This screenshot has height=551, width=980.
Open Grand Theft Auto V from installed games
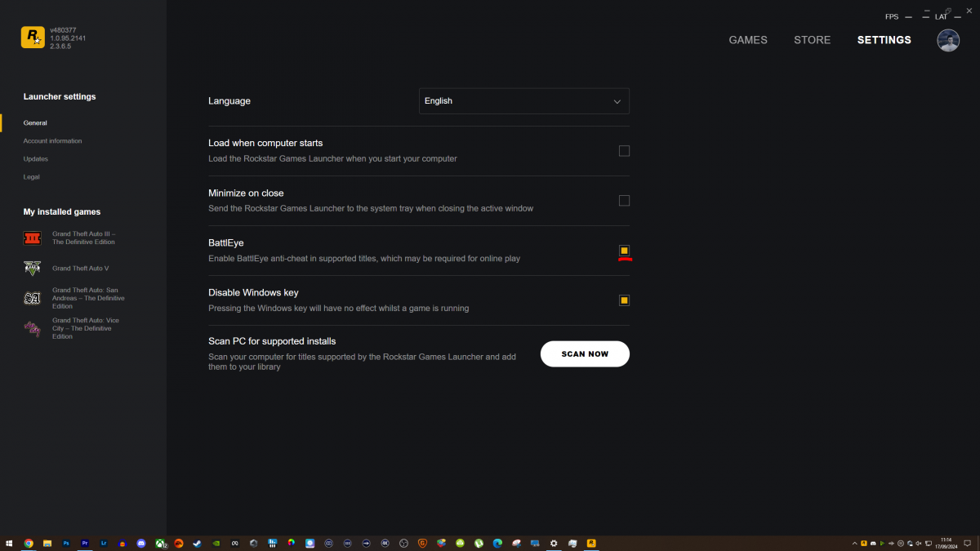click(80, 268)
